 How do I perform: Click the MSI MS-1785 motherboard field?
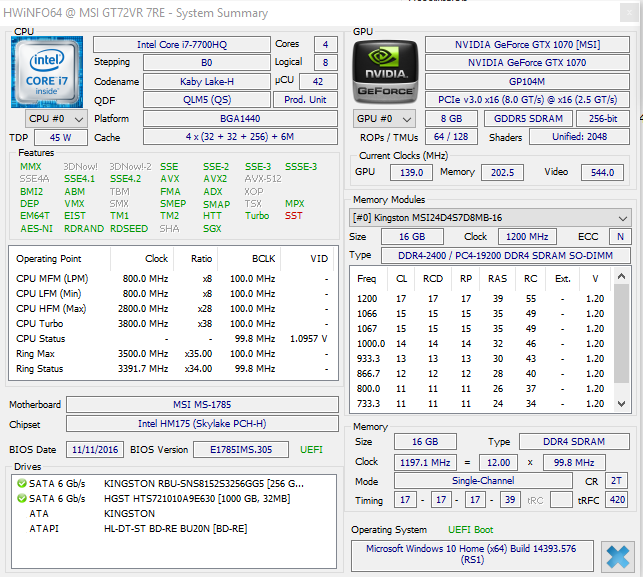pyautogui.click(x=202, y=405)
